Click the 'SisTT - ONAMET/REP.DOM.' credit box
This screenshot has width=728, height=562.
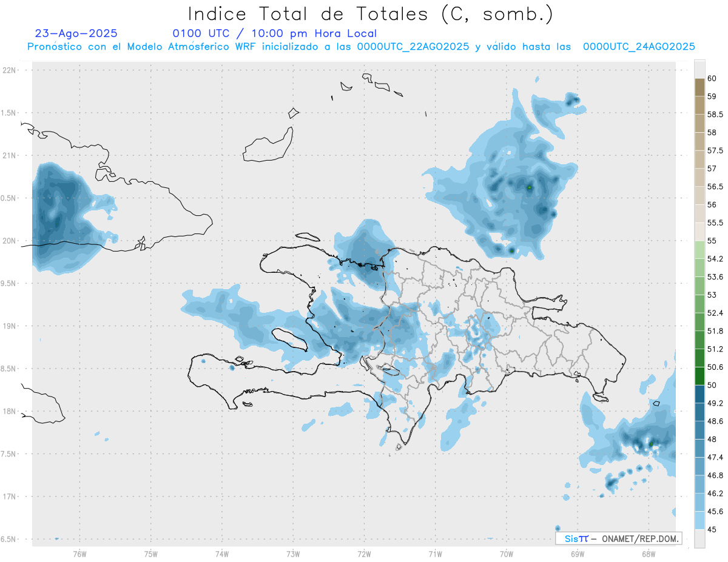point(618,538)
